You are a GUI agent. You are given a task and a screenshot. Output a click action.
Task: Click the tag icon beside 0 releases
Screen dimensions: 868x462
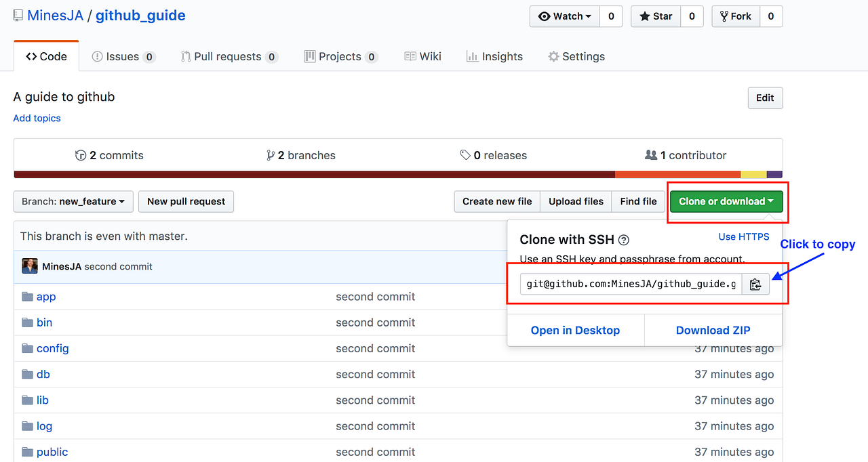coord(465,155)
